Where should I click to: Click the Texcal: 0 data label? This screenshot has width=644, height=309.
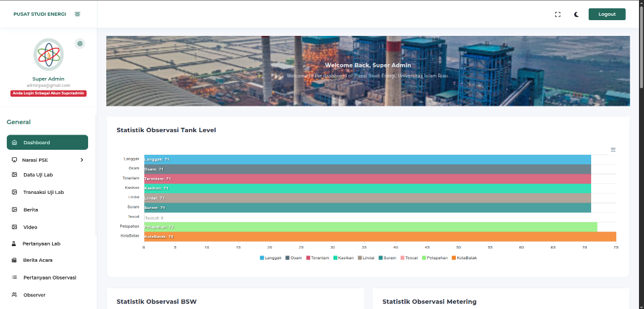(x=154, y=218)
